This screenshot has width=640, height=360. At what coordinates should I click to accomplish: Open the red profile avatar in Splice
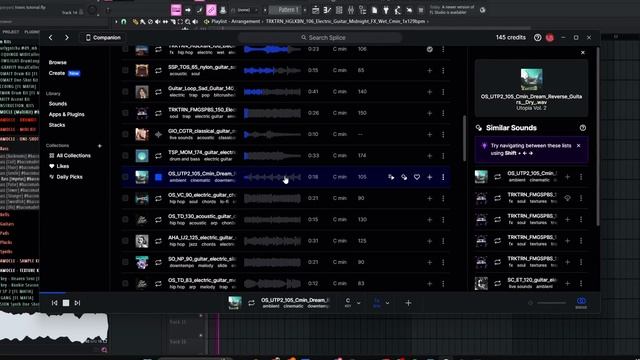(x=550, y=38)
